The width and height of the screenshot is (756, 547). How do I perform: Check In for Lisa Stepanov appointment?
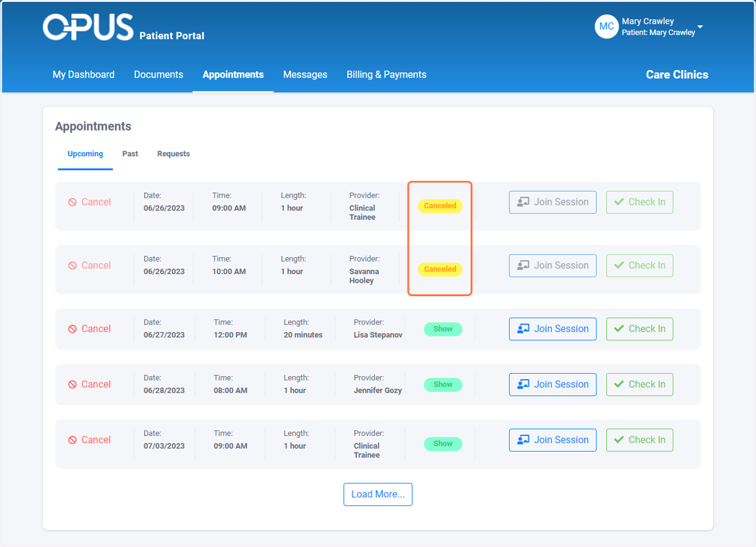[x=639, y=329]
